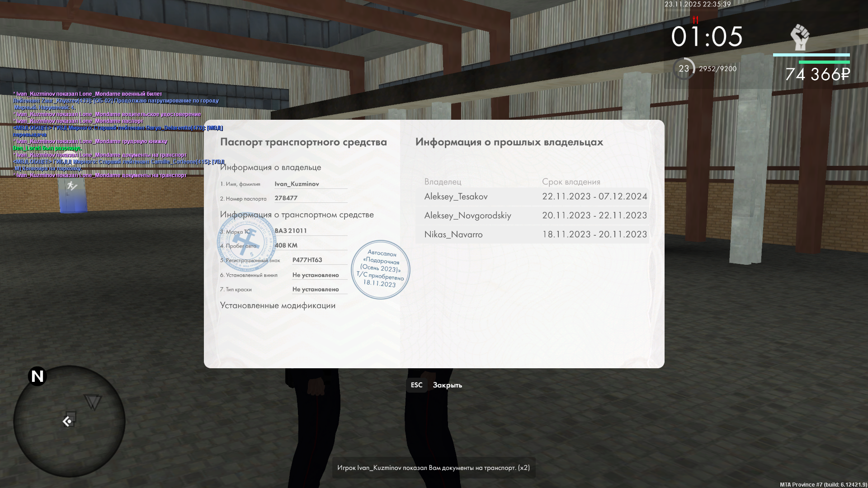Viewport: 868px width, 488px height.
Task: Click the running man exit door icon
Action: 72,186
